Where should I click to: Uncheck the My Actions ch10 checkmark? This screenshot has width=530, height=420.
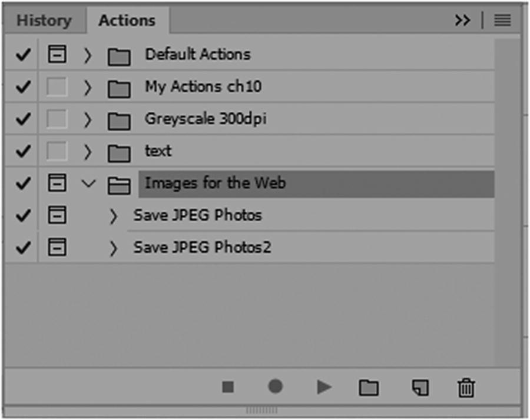pos(23,88)
